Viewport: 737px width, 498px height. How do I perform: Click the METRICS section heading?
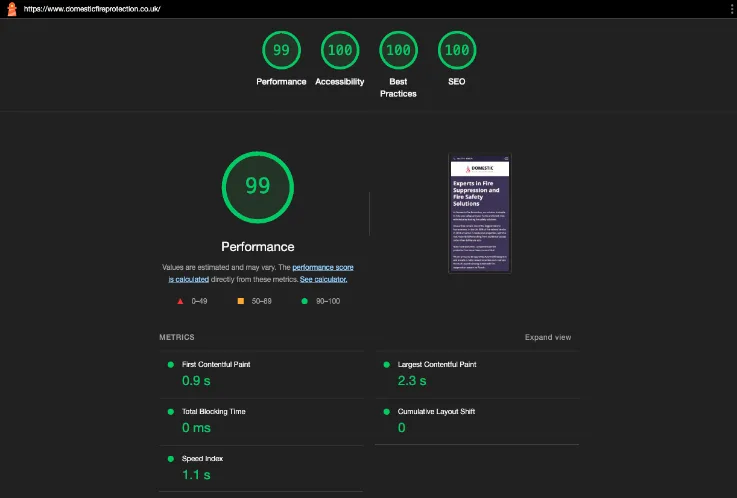177,337
